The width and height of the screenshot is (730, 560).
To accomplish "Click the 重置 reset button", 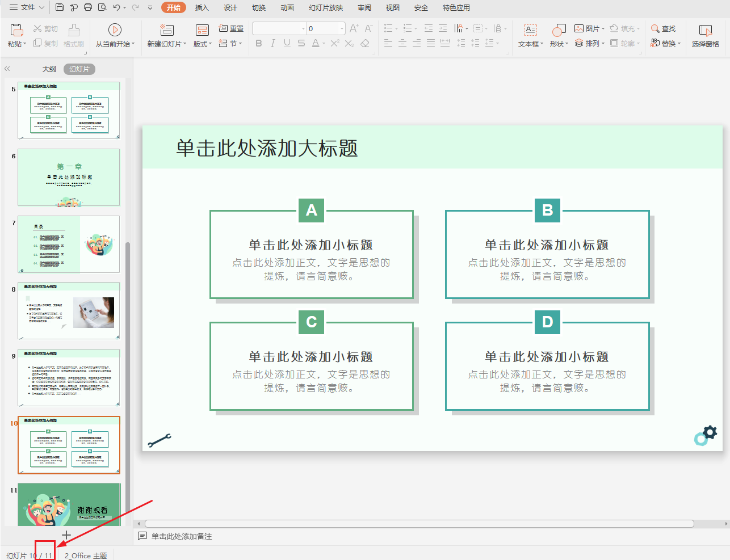I will (232, 28).
